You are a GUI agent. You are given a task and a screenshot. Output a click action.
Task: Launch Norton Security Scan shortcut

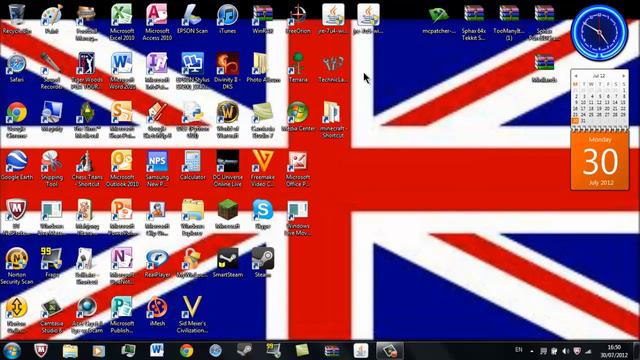click(17, 265)
